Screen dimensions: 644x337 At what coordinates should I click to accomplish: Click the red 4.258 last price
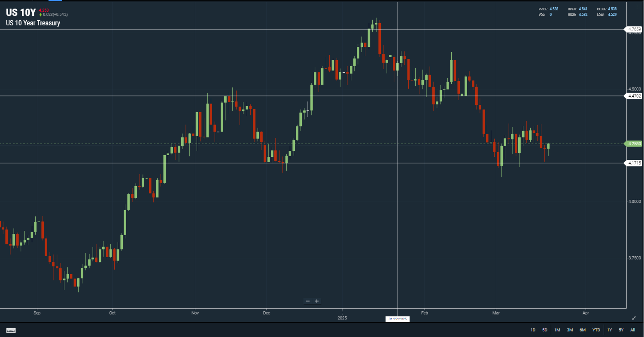(43, 10)
